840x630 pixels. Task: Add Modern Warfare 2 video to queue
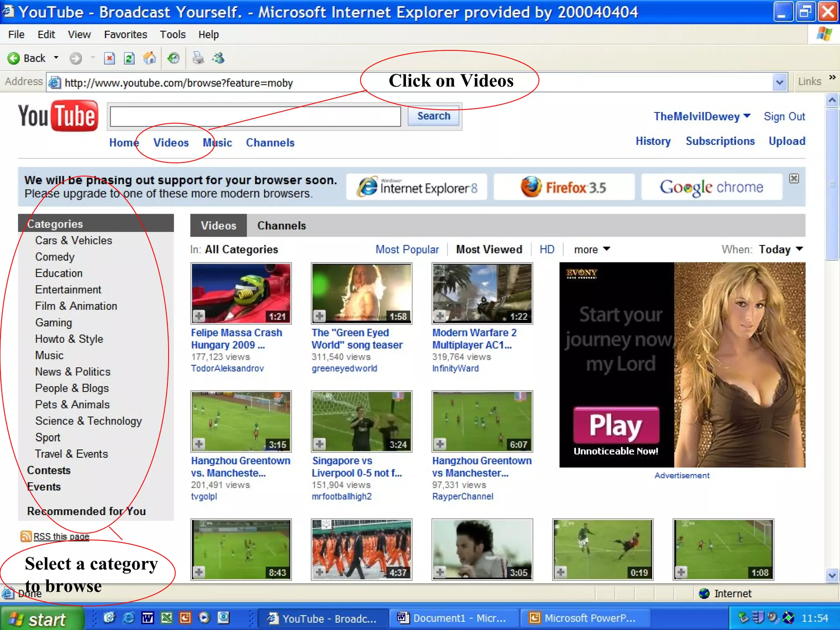(440, 316)
